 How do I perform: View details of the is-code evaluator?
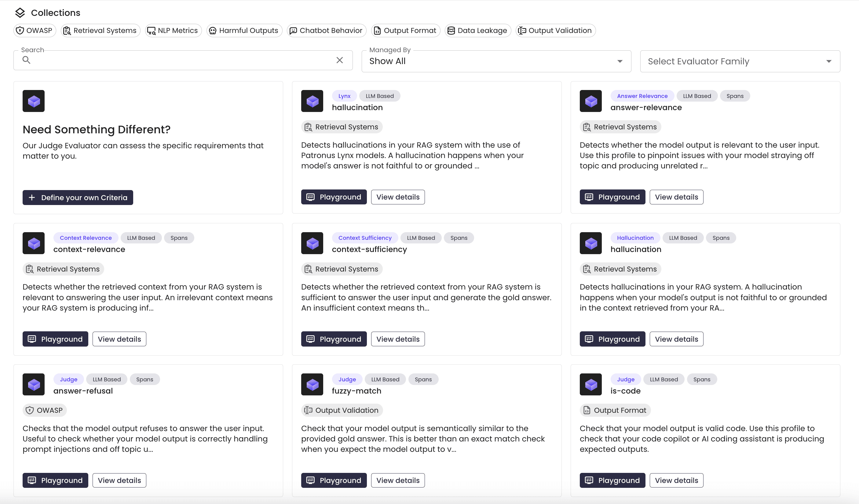pos(676,480)
